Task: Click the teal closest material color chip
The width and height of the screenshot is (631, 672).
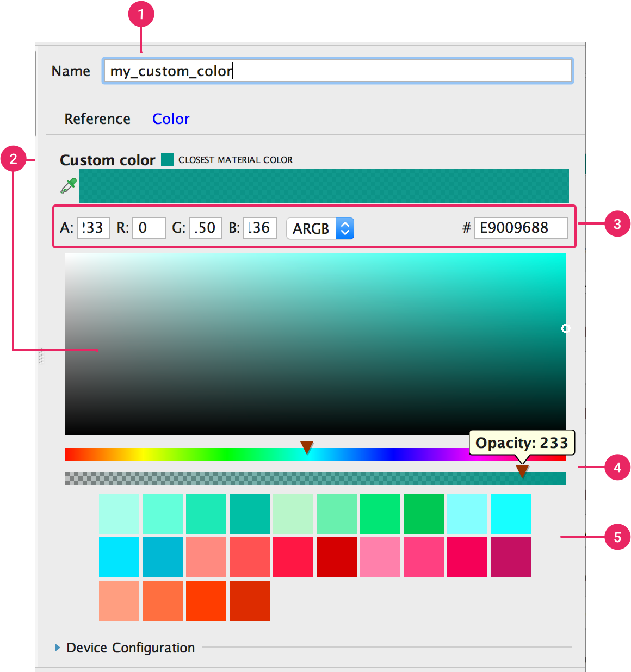Action: point(168,160)
